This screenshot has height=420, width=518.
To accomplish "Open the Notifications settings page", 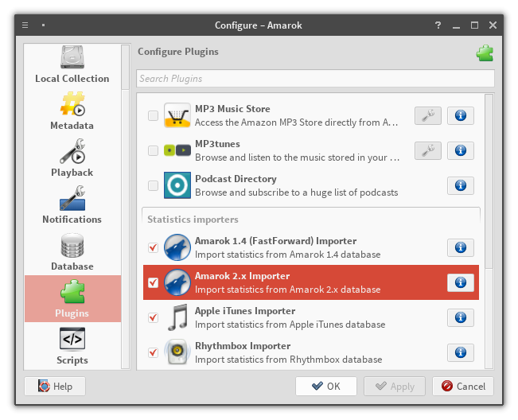I will coord(72,205).
